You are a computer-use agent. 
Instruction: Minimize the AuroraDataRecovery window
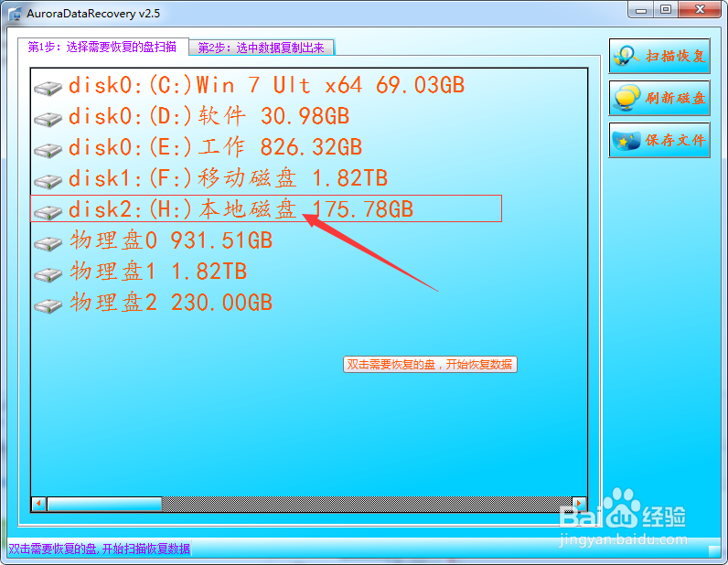pyautogui.click(x=641, y=9)
